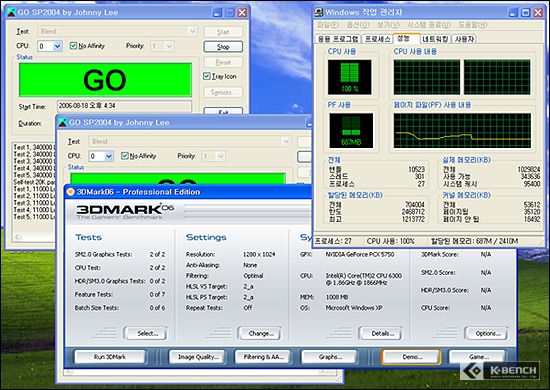Click Details... button in 3DMark06 System section
The image size is (550, 390).
click(x=381, y=333)
